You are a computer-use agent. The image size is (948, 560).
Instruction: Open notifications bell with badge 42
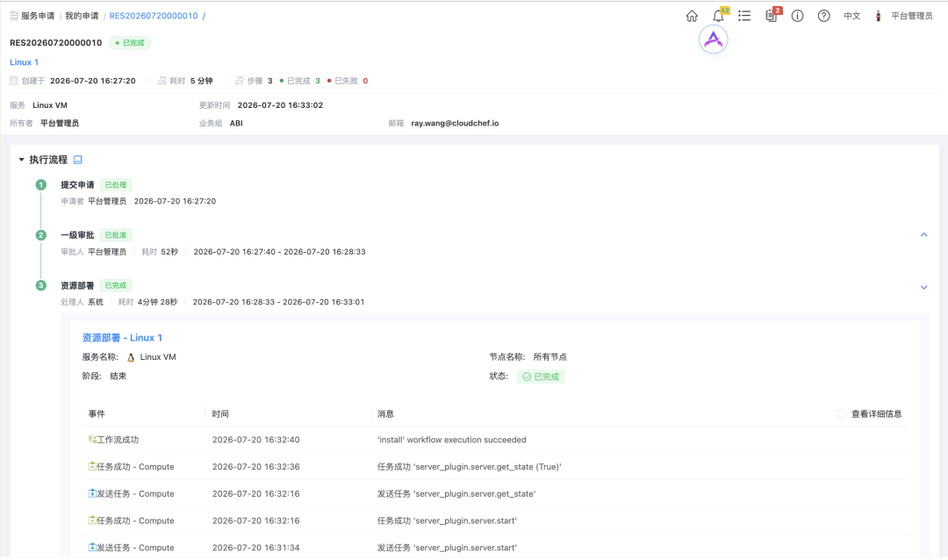pos(719,16)
